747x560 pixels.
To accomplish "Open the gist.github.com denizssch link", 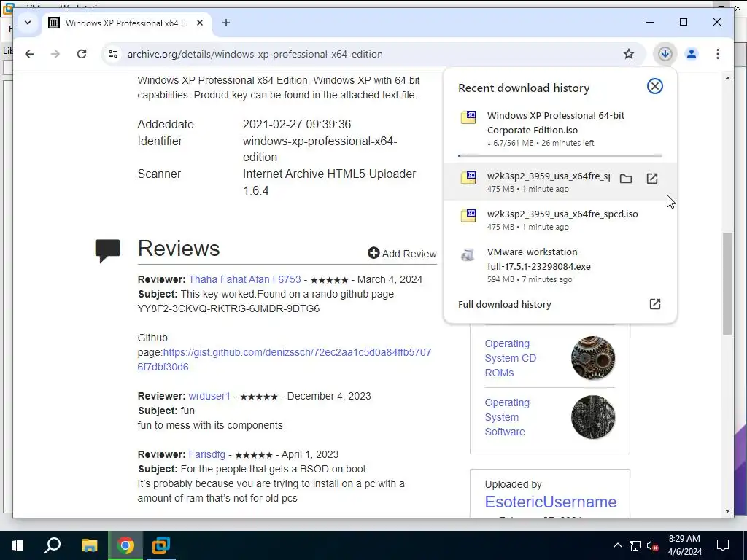I will point(284,359).
